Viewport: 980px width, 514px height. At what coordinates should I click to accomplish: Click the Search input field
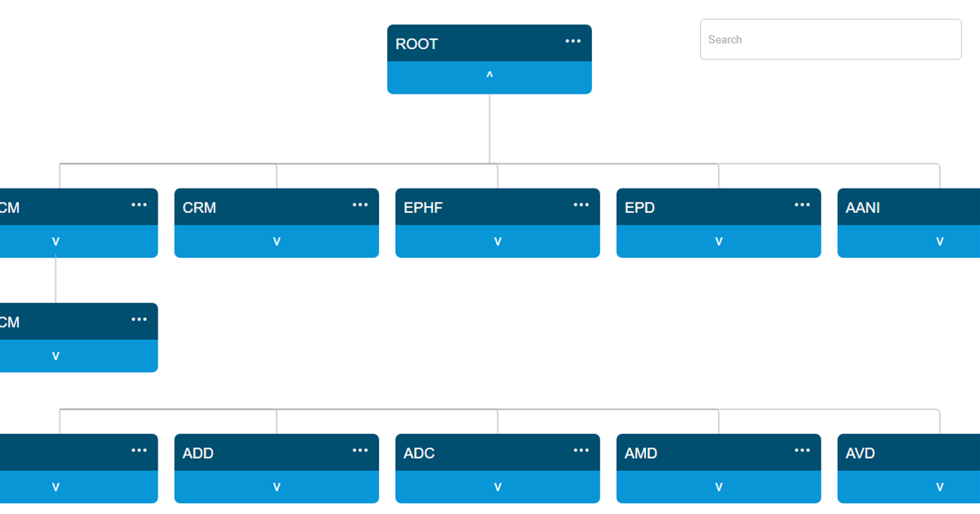pyautogui.click(x=831, y=39)
